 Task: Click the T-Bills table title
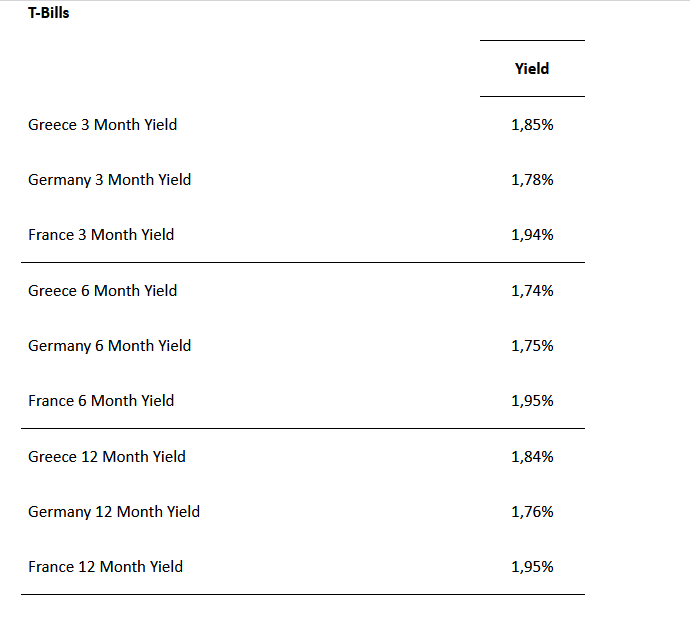(x=48, y=14)
